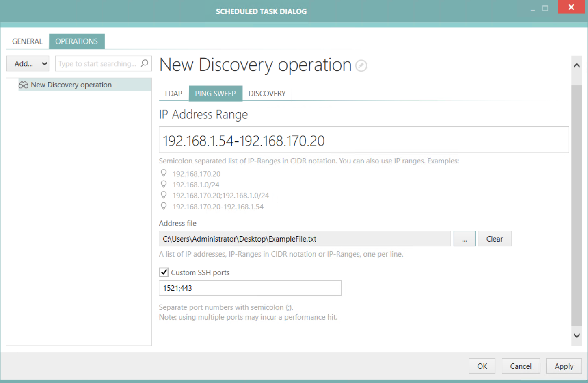Click the lightbulb icon beside example 192.168.1.0/24
Screen dimensions: 588x383
[x=164, y=184]
